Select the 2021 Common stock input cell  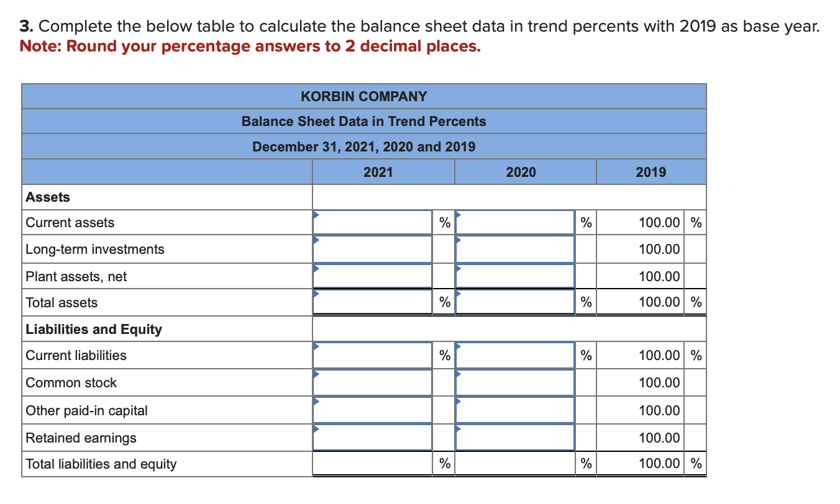[x=373, y=383]
